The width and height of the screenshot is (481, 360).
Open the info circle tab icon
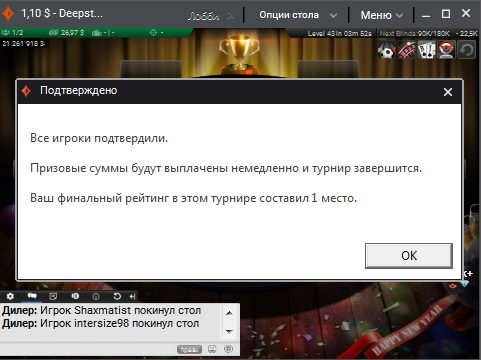click(x=96, y=296)
